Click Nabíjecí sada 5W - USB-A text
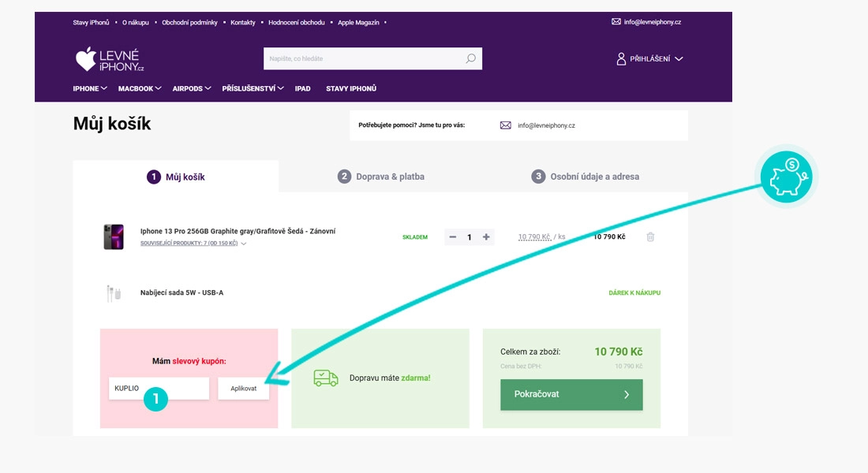This screenshot has width=868, height=473. 181,292
